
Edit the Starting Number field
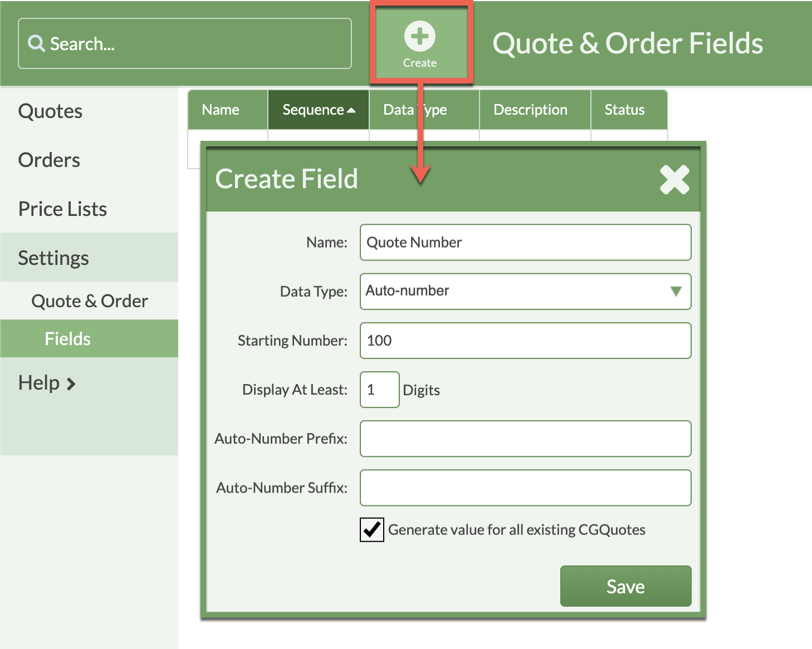[525, 341]
